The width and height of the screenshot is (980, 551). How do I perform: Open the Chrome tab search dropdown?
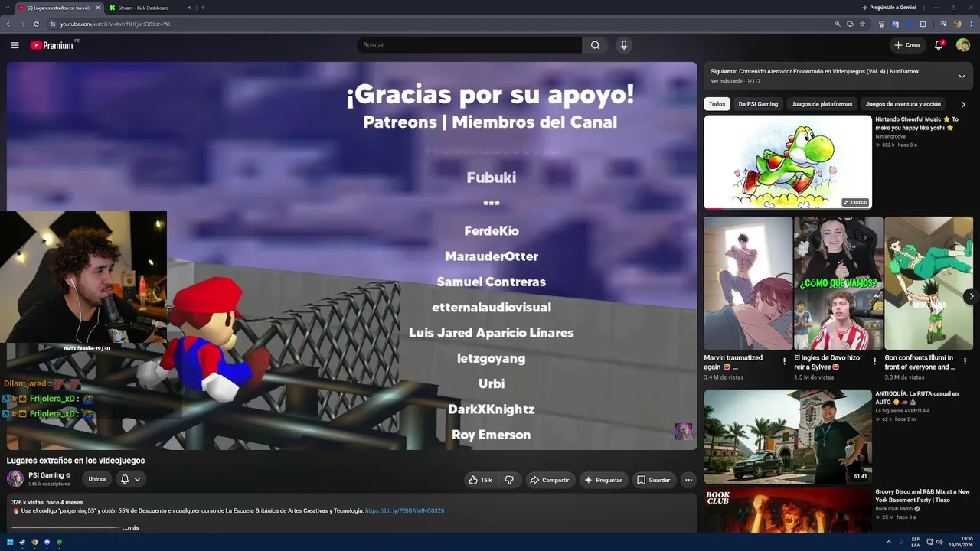tap(8, 8)
